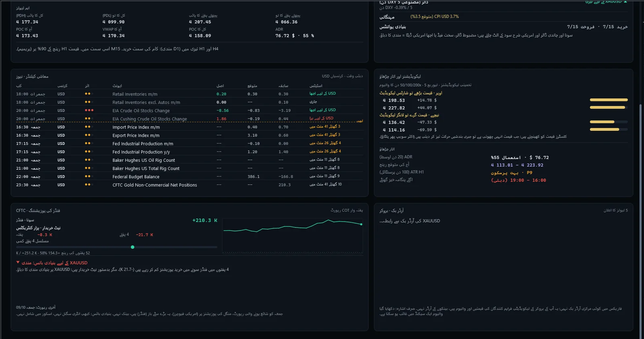644x339 pixels.
Task: Click the actual value -8.56 for EIA Crude
Action: pos(223,111)
